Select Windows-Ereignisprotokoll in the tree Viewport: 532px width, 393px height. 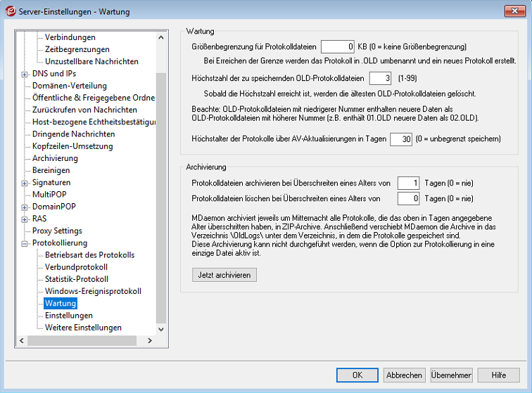coord(93,291)
